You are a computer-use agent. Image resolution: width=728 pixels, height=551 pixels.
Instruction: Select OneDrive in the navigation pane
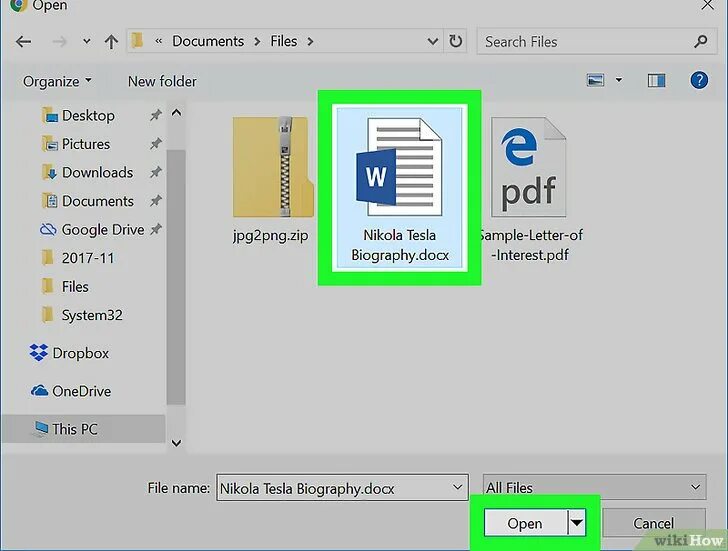tap(71, 391)
